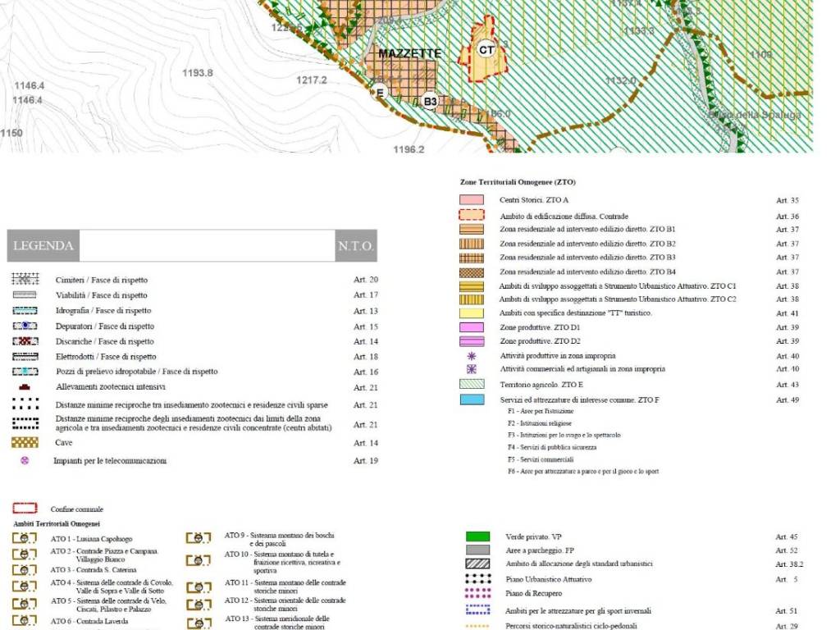
Task: Pick the Centri Storici ZTO A pink swatch
Action: (x=472, y=200)
